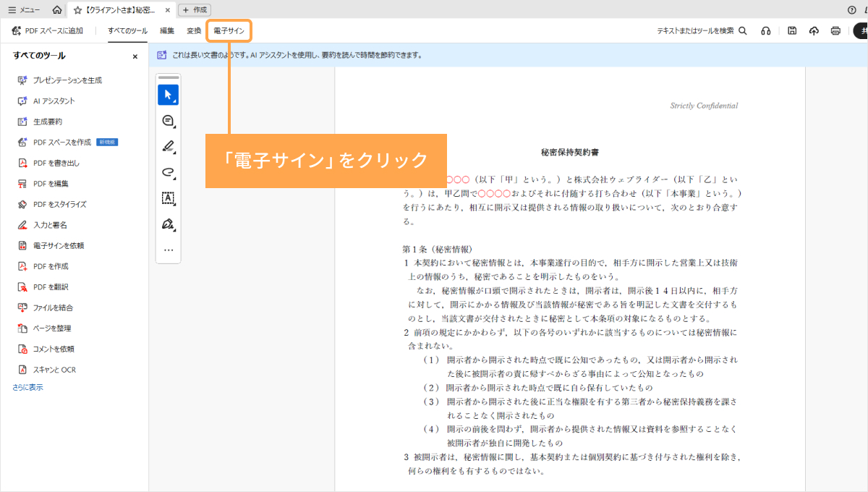Click the headphones read-aloud icon
The width and height of the screenshot is (868, 492).
pyautogui.click(x=765, y=31)
